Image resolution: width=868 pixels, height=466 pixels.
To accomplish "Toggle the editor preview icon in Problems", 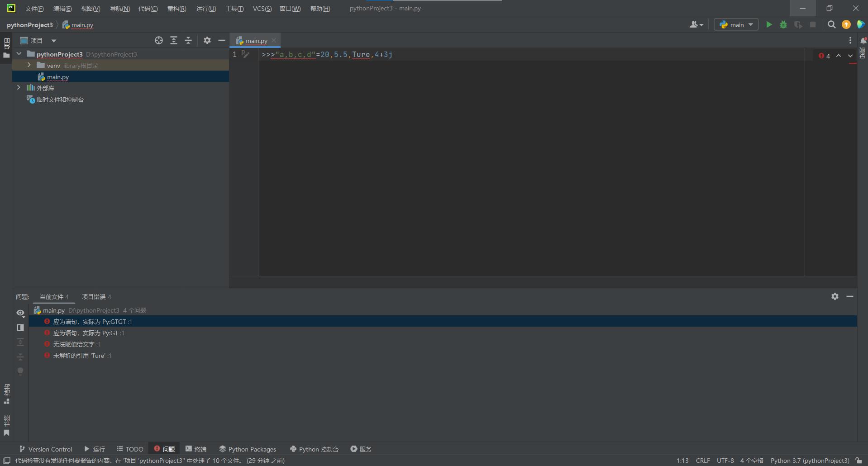I will pyautogui.click(x=20, y=328).
